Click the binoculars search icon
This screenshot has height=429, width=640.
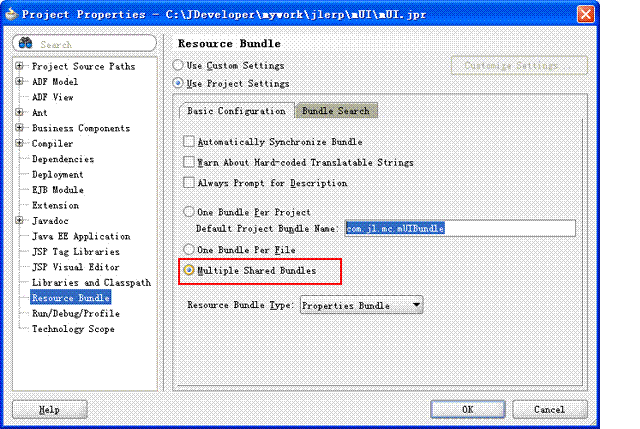(x=25, y=42)
